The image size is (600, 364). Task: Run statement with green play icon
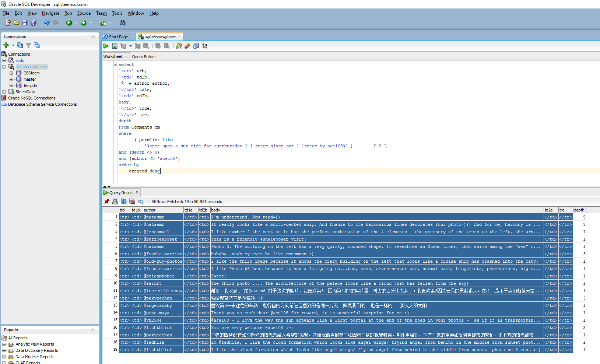point(106,46)
